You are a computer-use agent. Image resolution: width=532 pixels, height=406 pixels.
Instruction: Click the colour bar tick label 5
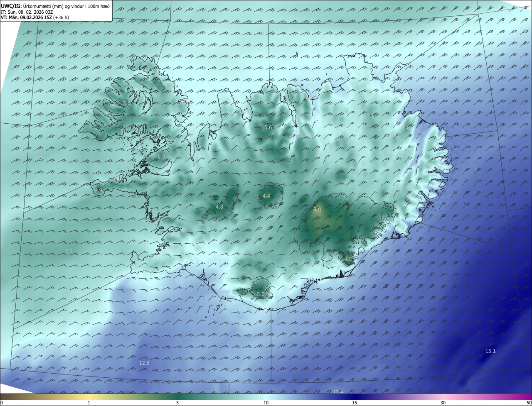point(177,403)
